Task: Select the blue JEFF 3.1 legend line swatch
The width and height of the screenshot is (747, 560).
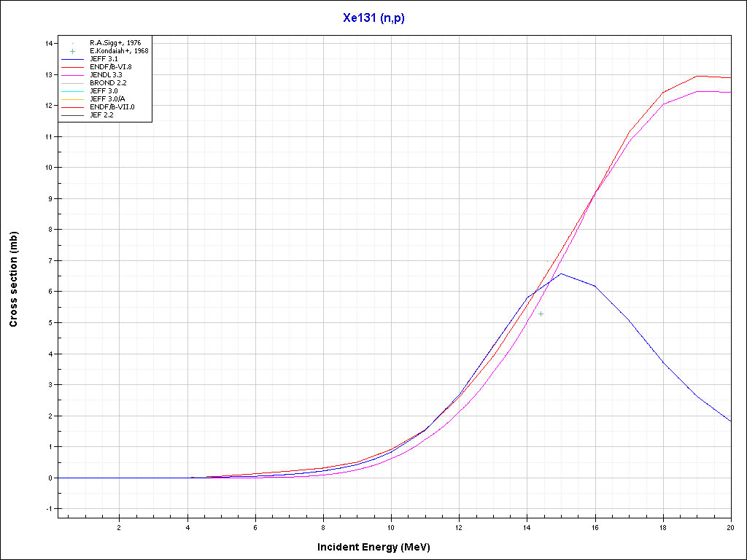Action: (72, 59)
